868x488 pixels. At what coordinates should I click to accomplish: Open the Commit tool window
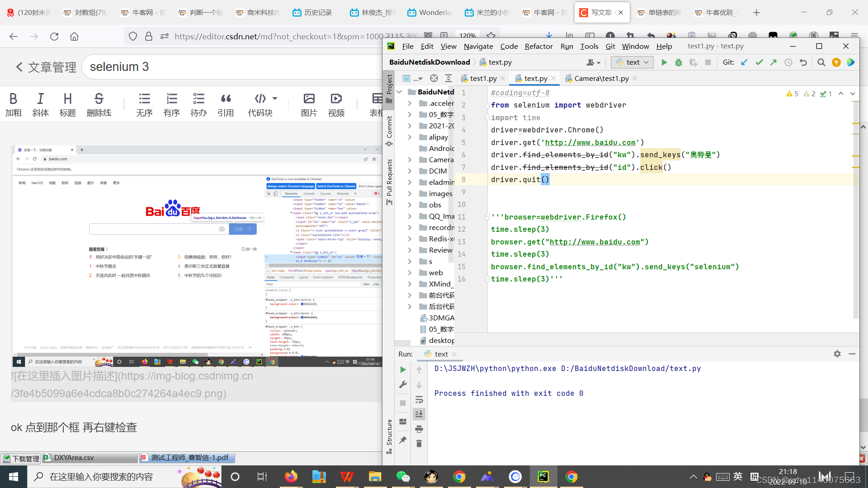(x=389, y=131)
